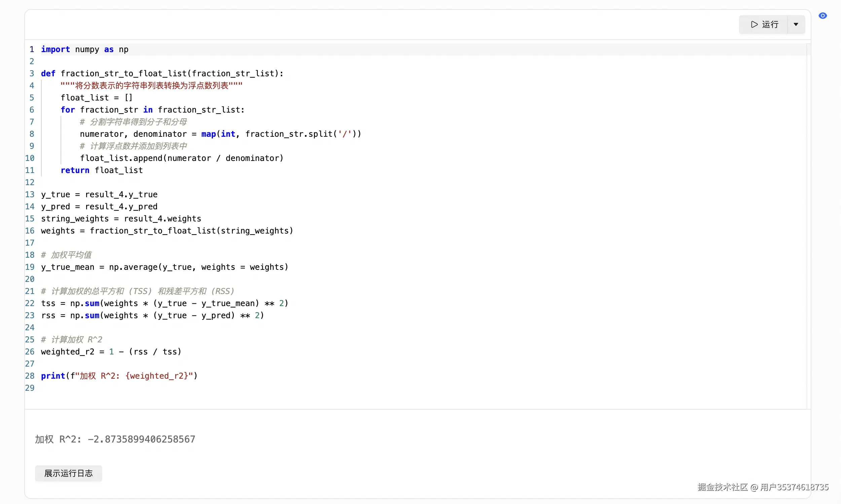This screenshot has height=504, width=841.
Task: Click the 加权 R^2 output result text
Action: tap(115, 439)
